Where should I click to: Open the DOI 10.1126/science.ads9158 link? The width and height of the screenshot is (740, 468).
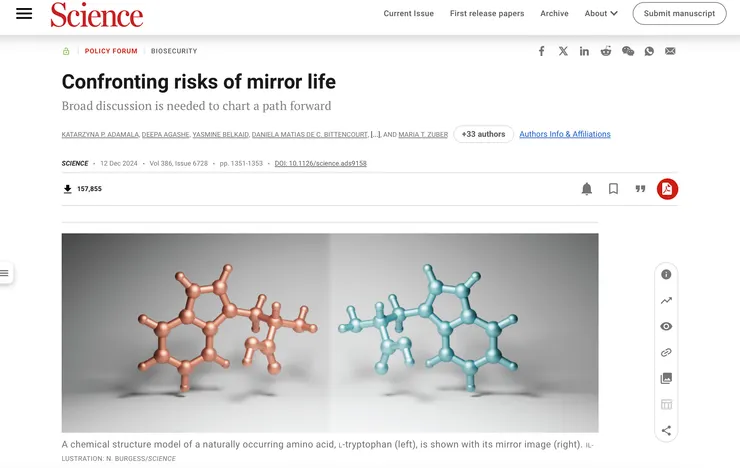point(320,163)
